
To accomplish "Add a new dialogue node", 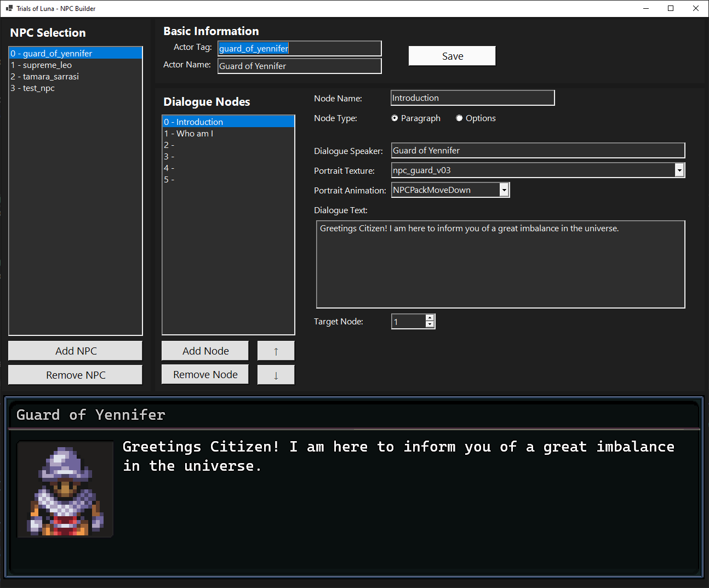I will (205, 351).
